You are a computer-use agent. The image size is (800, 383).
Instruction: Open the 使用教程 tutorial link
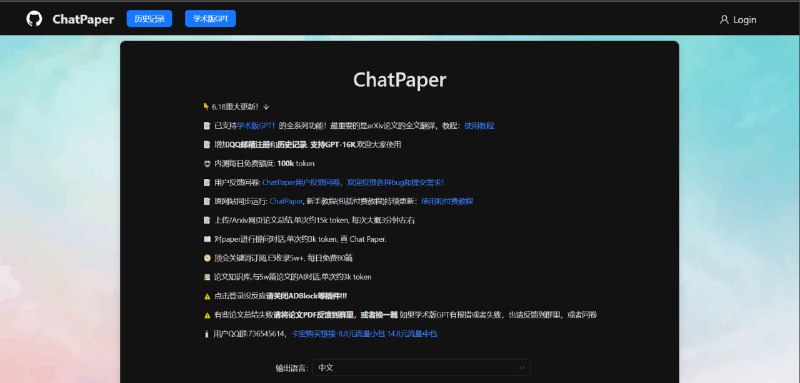tap(479, 125)
